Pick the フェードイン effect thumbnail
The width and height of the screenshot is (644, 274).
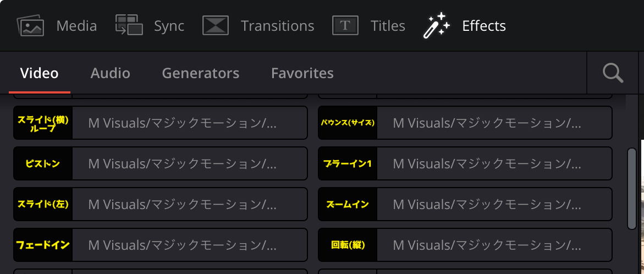point(43,245)
